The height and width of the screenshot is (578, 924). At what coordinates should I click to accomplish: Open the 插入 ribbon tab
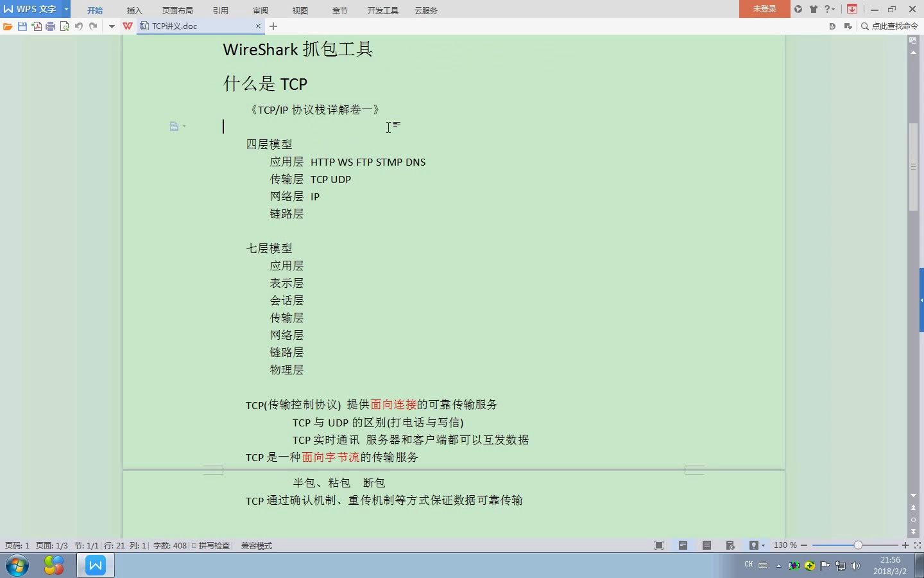click(x=135, y=10)
